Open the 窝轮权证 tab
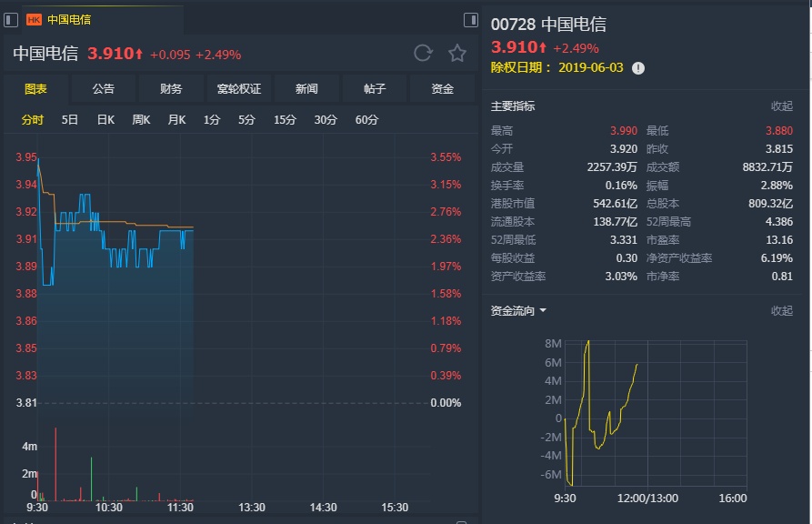Viewport: 812px width, 524px height. click(x=238, y=89)
